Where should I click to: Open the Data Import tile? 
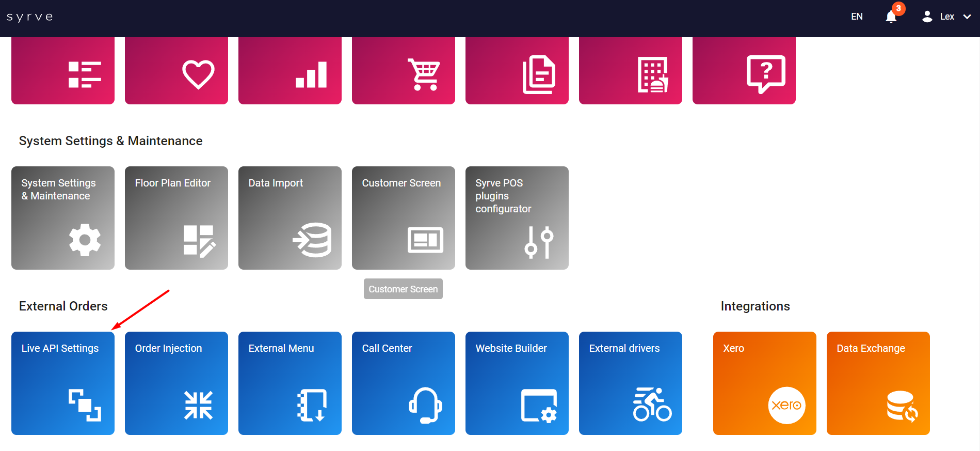pos(290,217)
